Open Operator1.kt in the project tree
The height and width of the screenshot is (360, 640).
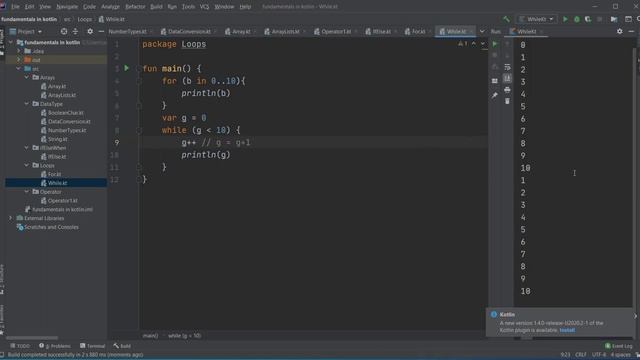[62, 200]
